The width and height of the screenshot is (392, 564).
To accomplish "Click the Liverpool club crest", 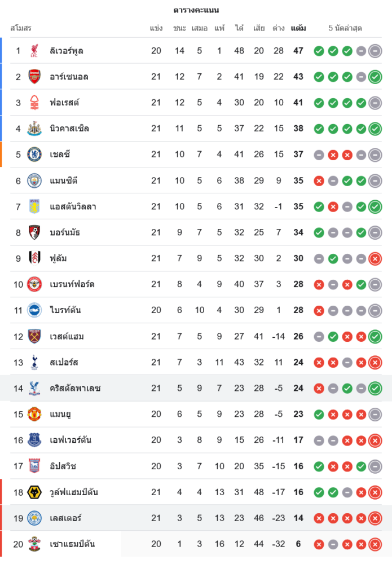I will point(34,51).
